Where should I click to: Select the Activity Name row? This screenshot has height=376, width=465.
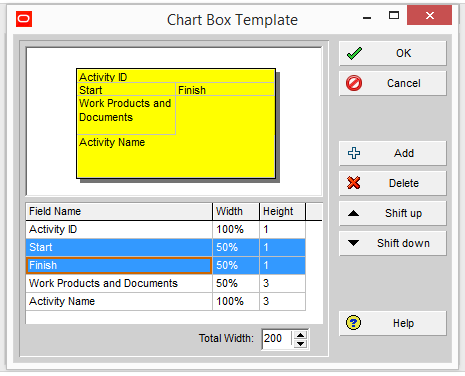pyautogui.click(x=165, y=302)
